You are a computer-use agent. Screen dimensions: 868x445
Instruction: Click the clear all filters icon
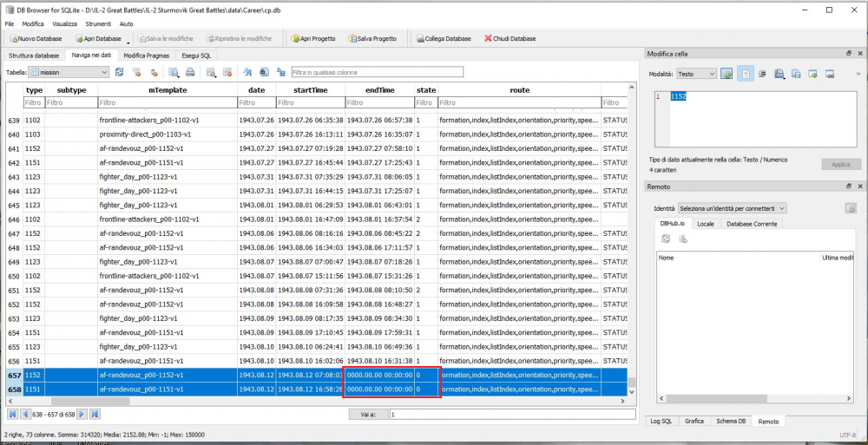(x=136, y=72)
